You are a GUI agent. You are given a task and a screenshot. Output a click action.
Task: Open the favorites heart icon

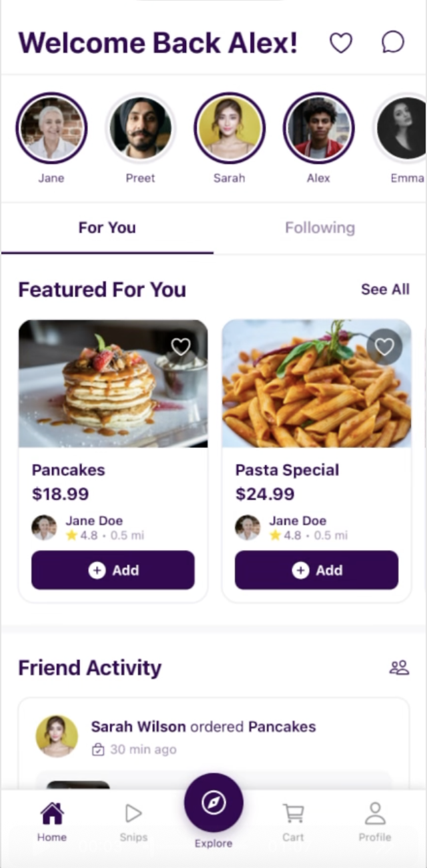coord(341,43)
